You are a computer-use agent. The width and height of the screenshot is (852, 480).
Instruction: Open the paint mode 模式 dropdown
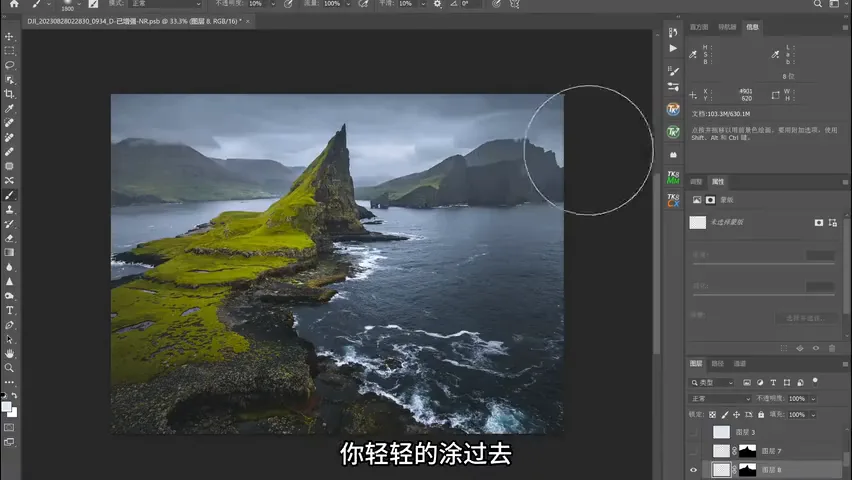tap(165, 4)
